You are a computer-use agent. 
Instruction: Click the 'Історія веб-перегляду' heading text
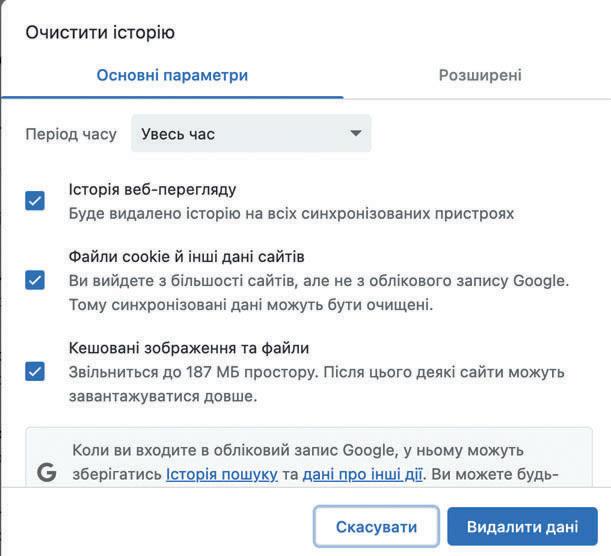152,189
